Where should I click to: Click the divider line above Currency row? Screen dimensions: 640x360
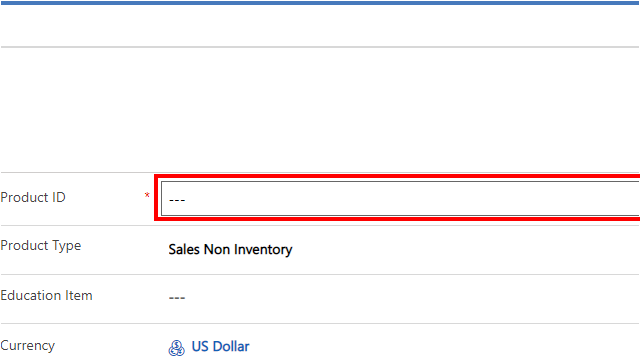320,323
